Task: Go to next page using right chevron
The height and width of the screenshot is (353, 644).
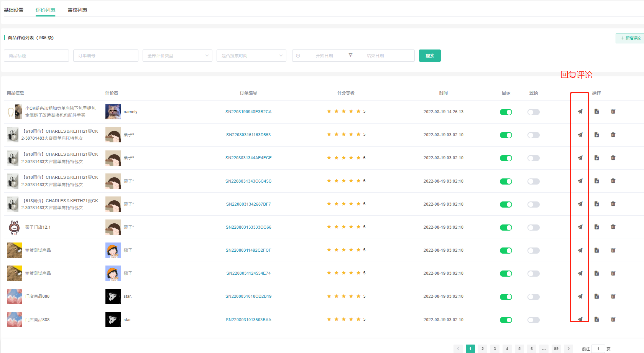Action: 568,349
